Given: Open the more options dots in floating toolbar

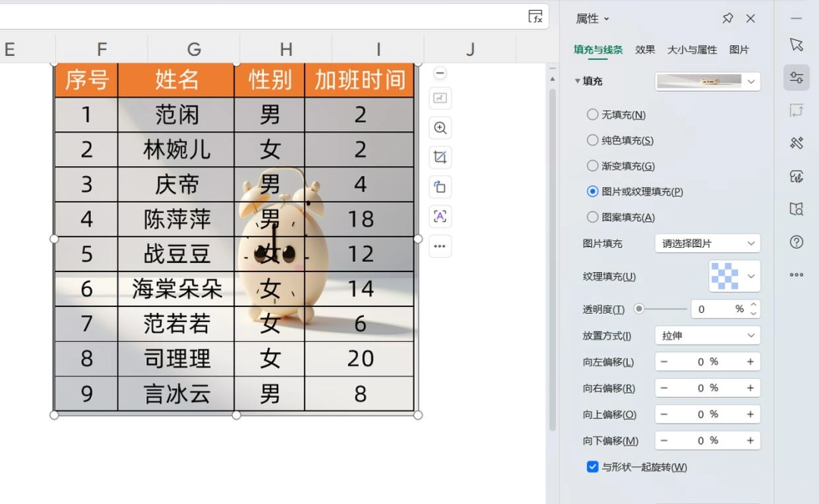Looking at the screenshot, I should [x=440, y=246].
